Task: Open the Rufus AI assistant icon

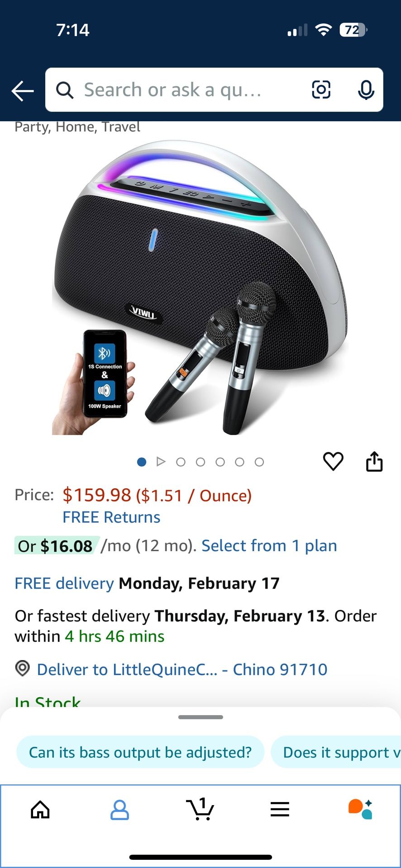Action: 360,809
